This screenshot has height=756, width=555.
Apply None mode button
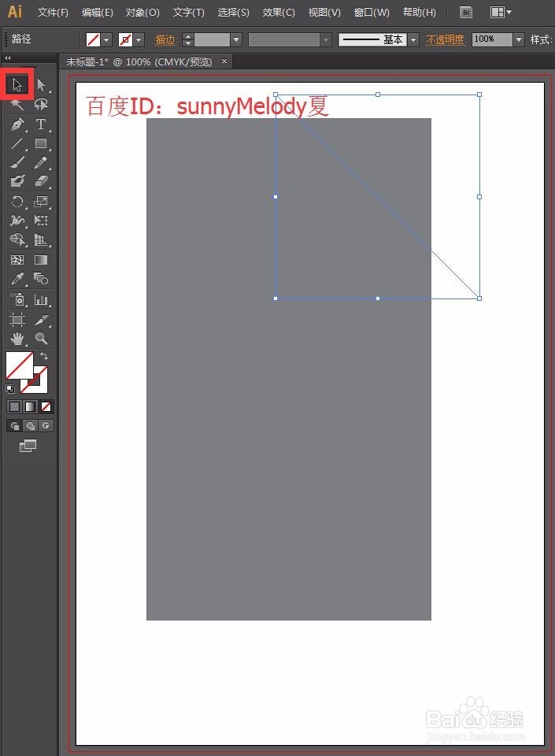point(46,406)
